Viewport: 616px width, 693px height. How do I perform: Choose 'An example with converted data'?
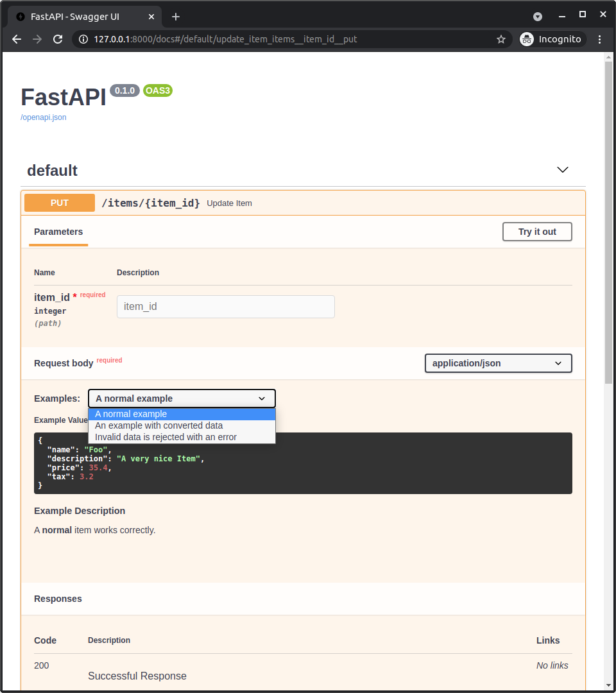(159, 425)
